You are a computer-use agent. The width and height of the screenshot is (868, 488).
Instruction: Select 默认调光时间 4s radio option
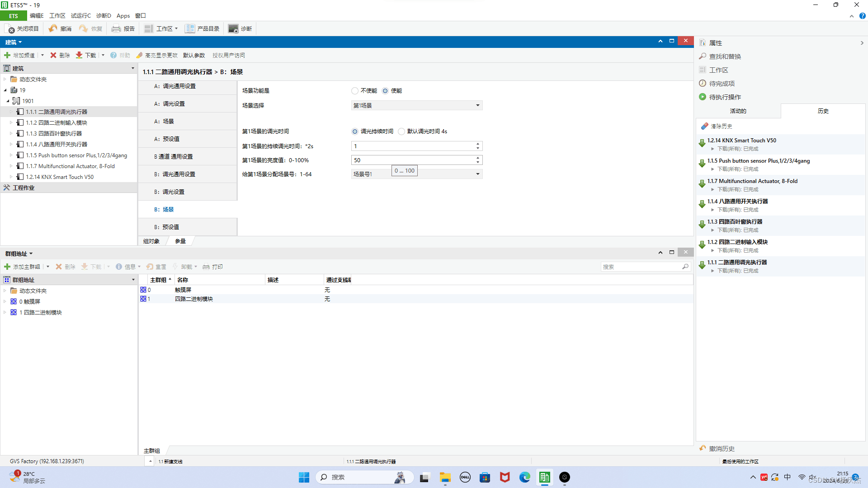pos(401,131)
